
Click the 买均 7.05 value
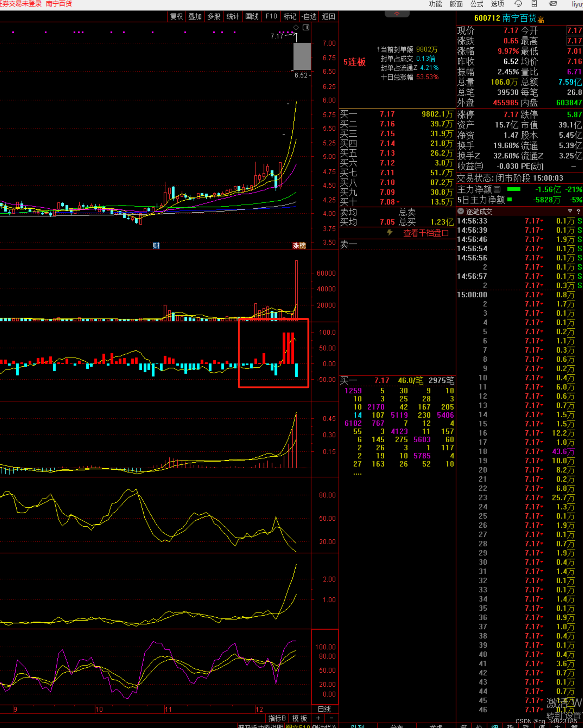click(x=387, y=222)
